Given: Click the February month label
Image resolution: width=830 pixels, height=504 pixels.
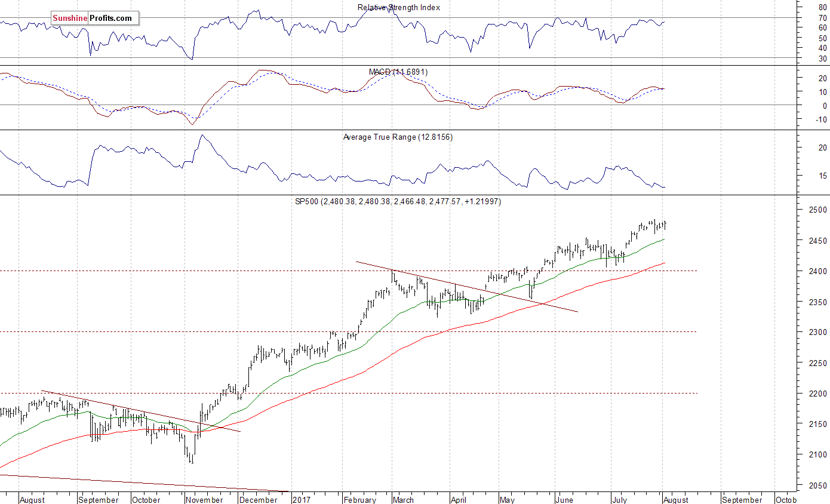Looking at the screenshot, I should 360,500.
